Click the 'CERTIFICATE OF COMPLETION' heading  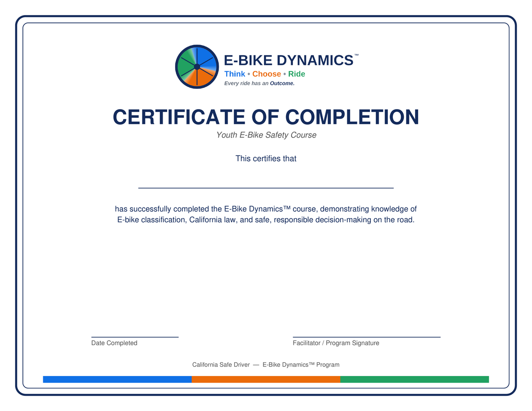coord(266,117)
